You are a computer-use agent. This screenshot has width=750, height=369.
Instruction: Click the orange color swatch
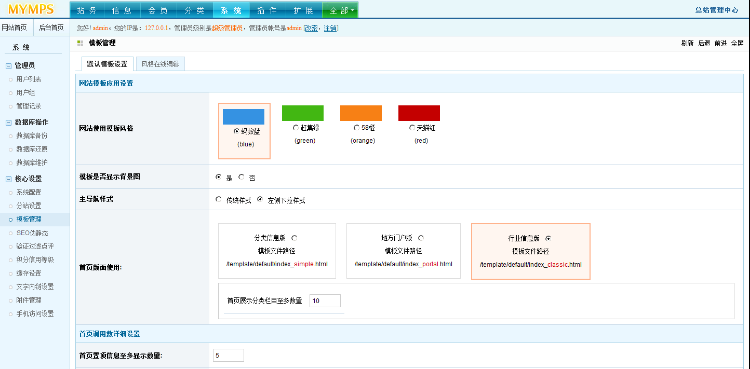[361, 113]
